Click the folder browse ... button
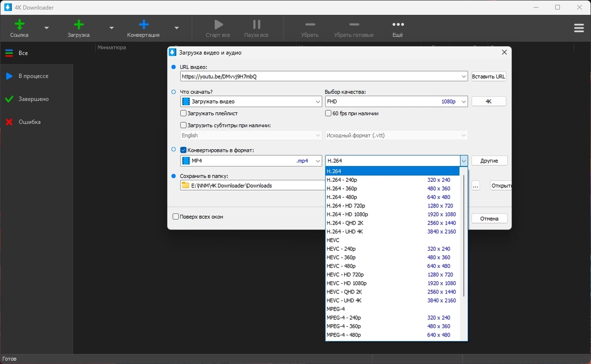This screenshot has width=591, height=364. click(x=475, y=186)
